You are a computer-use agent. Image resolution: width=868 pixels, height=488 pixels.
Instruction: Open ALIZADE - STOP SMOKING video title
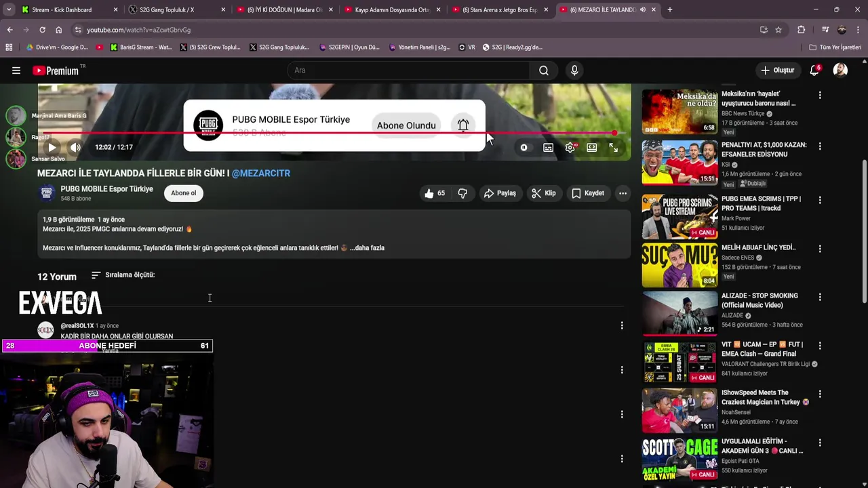tap(759, 300)
